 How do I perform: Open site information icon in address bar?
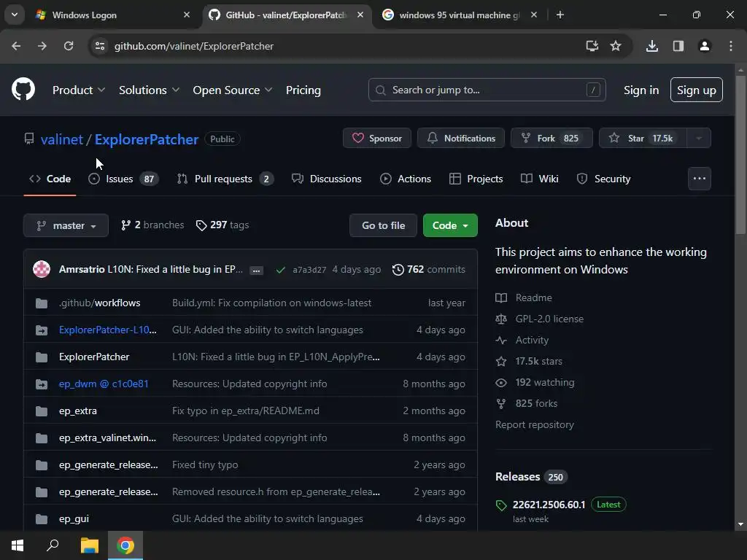100,46
